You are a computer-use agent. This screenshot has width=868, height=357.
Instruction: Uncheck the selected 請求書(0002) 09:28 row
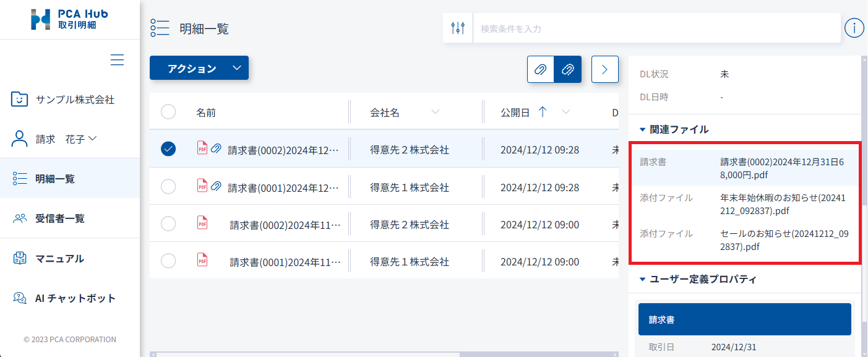[x=168, y=149]
